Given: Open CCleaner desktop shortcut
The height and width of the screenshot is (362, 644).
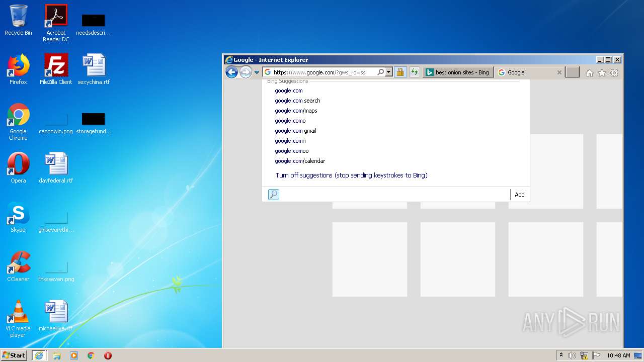Looking at the screenshot, I should 18,266.
